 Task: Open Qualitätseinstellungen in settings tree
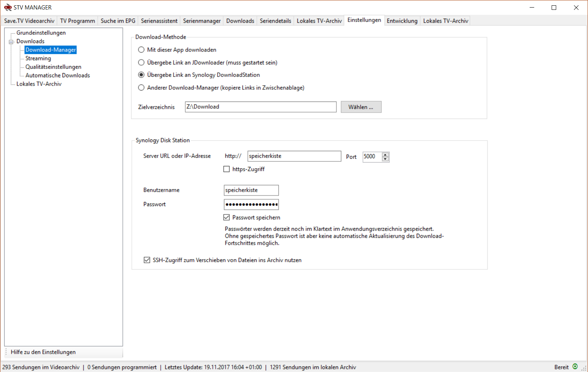[x=53, y=67]
